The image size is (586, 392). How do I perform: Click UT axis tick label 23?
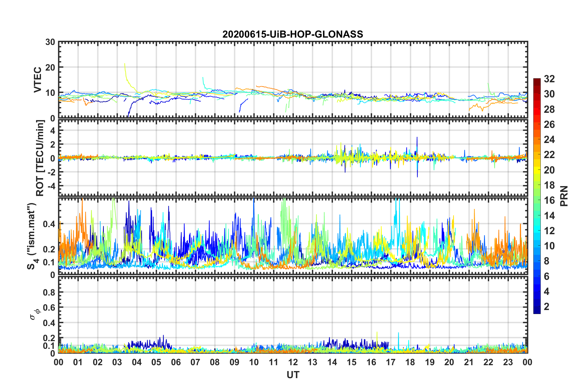point(508,362)
